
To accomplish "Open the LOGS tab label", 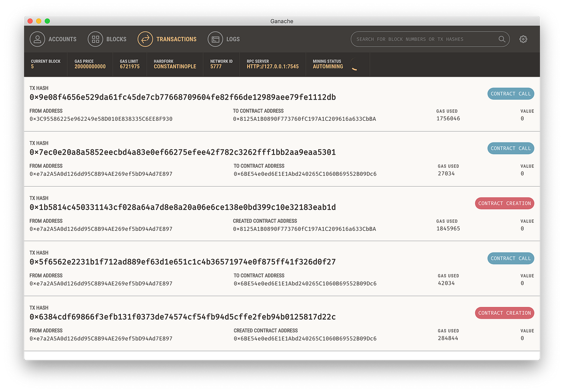I will (x=233, y=39).
